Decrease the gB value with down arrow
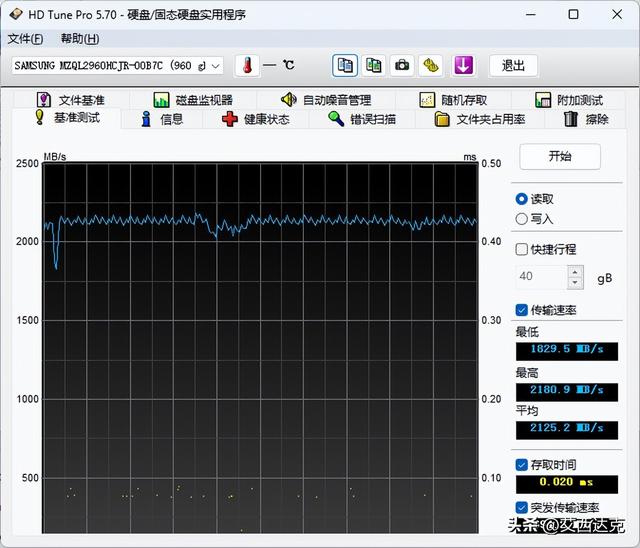The image size is (640, 548). (x=575, y=283)
